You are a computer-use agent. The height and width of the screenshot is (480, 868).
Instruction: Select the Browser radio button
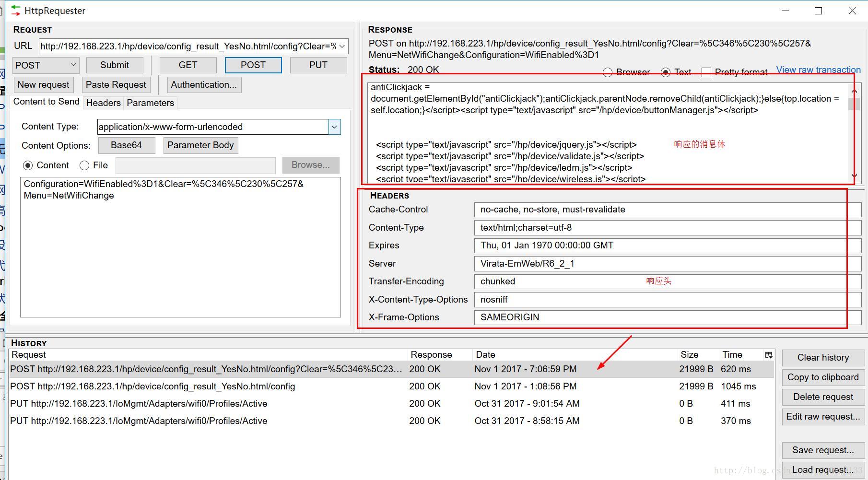click(608, 72)
